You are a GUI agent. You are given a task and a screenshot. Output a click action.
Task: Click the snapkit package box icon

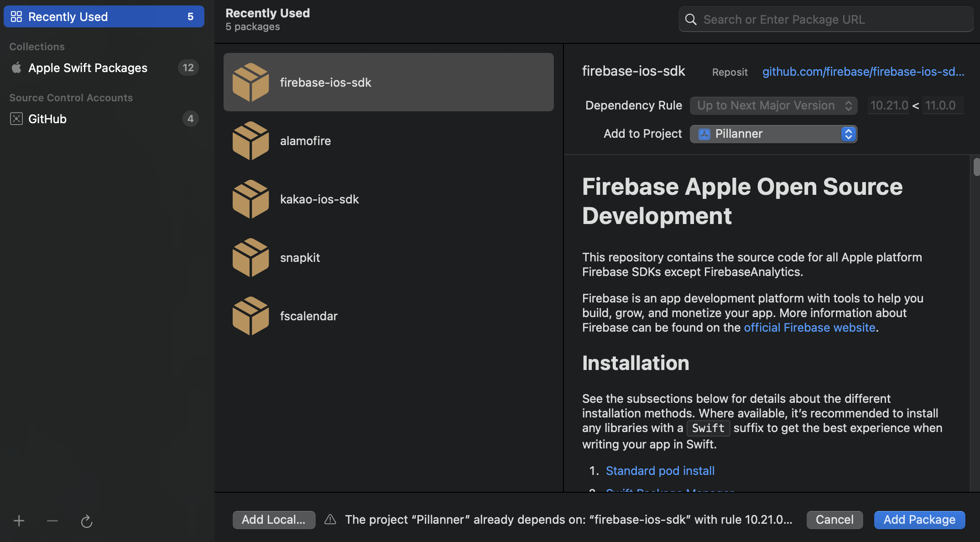pos(250,257)
